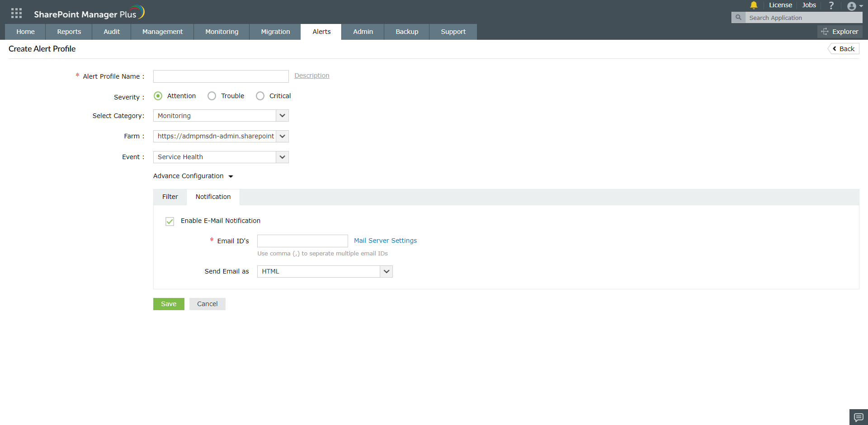Open the help question mark icon

[831, 5]
